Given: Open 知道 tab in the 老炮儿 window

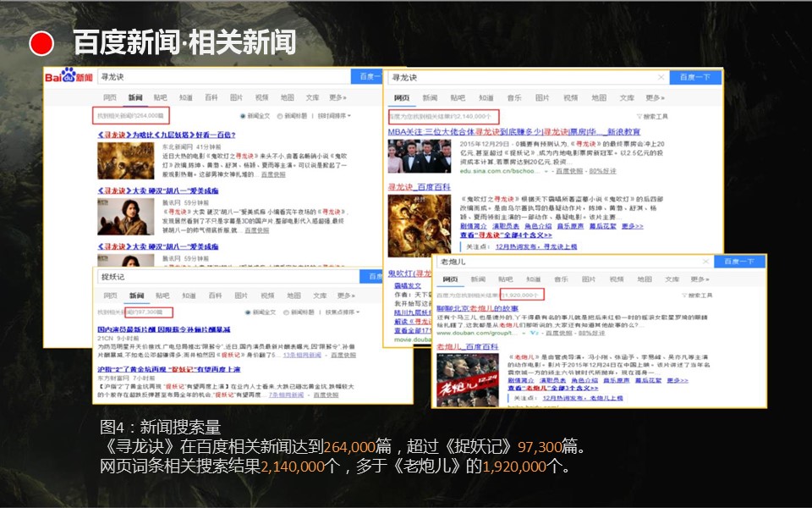Looking at the screenshot, I should [534, 279].
